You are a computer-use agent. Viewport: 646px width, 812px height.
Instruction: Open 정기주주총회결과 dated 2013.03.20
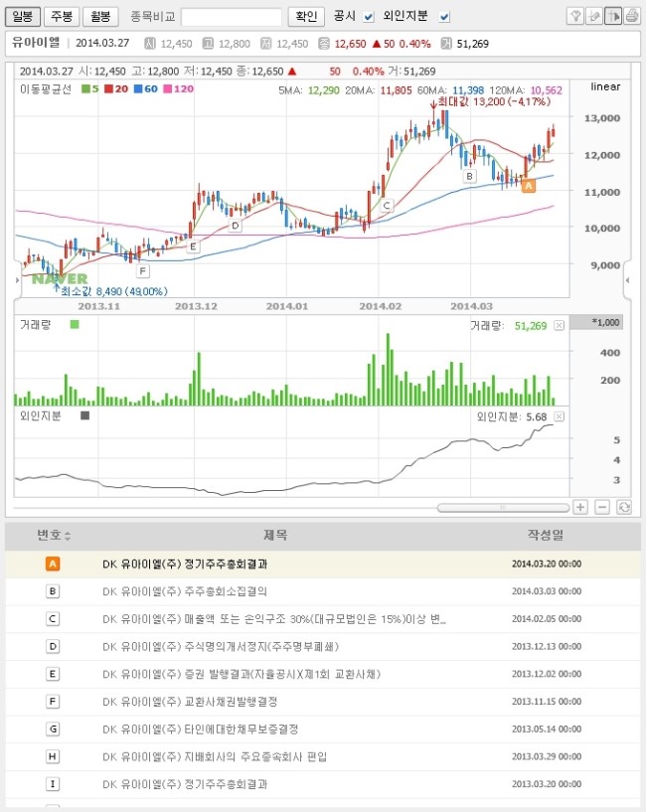coord(185,784)
